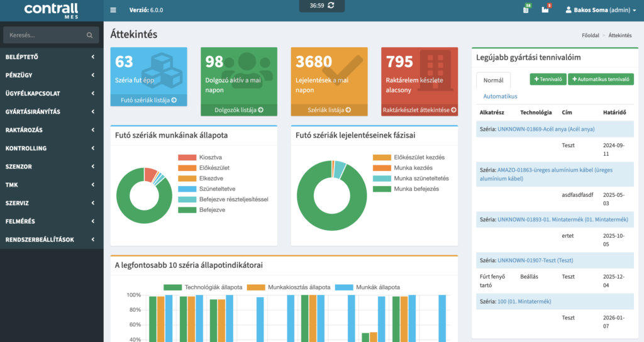Screen dimensions: 644x342
Task: Open the folder icon with red badge
Action: [545, 10]
